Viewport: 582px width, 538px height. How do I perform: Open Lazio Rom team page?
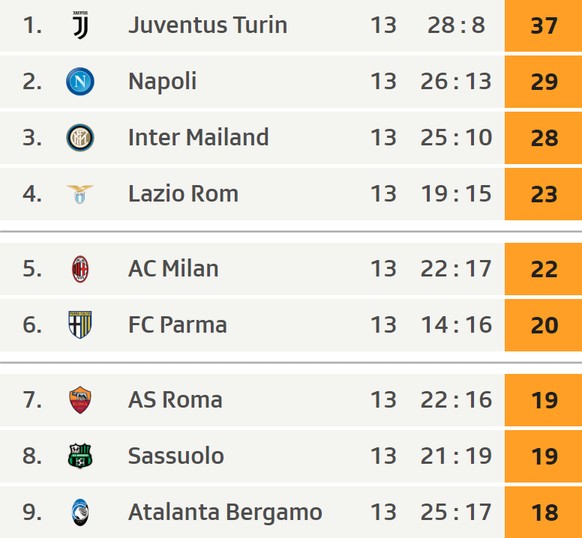click(183, 194)
